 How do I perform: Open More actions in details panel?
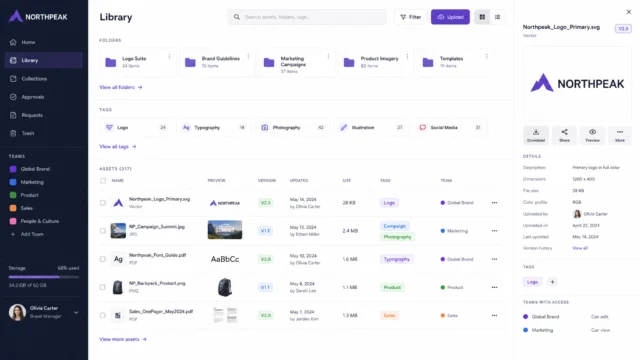620,135
